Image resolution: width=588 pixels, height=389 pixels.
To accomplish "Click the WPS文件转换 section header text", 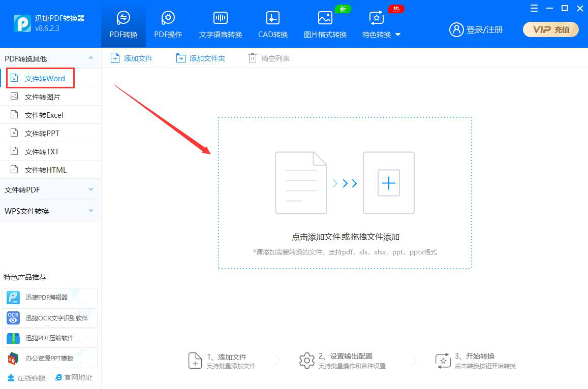I will point(26,211).
